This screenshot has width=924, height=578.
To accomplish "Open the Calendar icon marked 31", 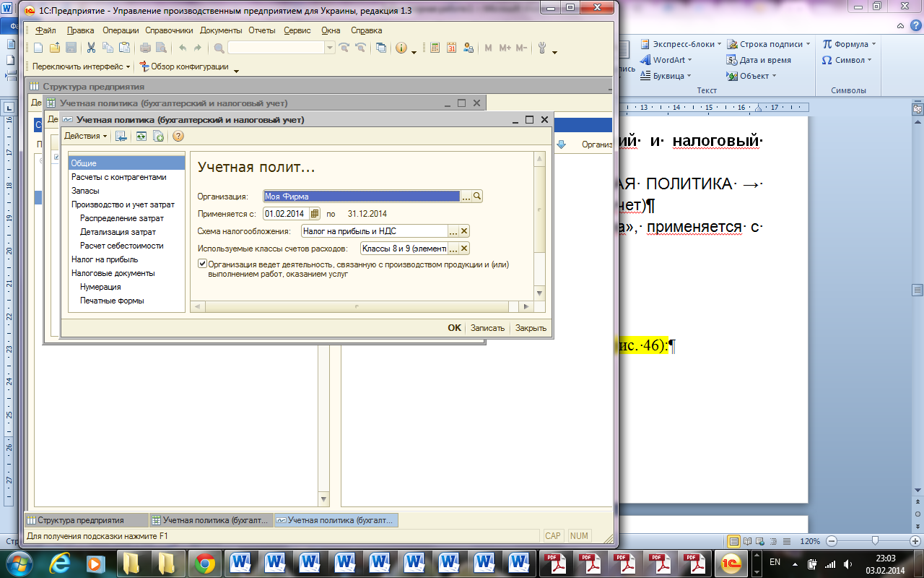I will click(x=452, y=48).
